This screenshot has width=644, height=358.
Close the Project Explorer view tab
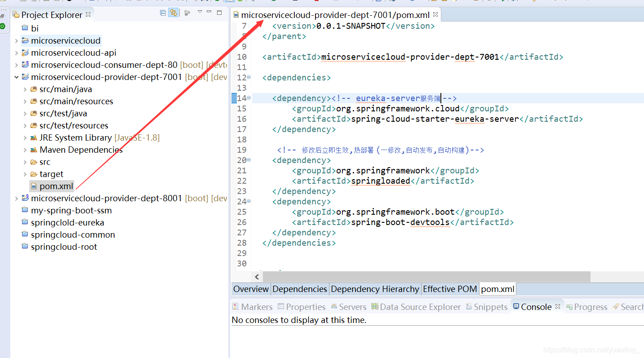88,14
